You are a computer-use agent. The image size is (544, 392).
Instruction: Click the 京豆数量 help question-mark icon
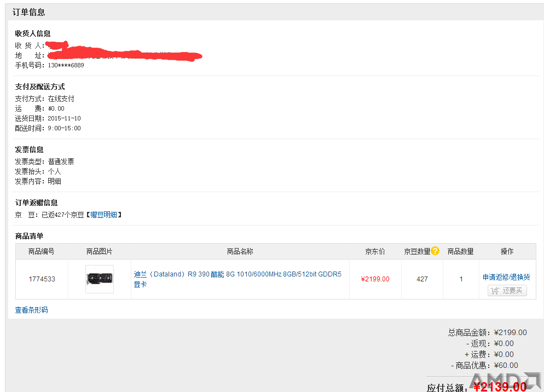pyautogui.click(x=435, y=251)
